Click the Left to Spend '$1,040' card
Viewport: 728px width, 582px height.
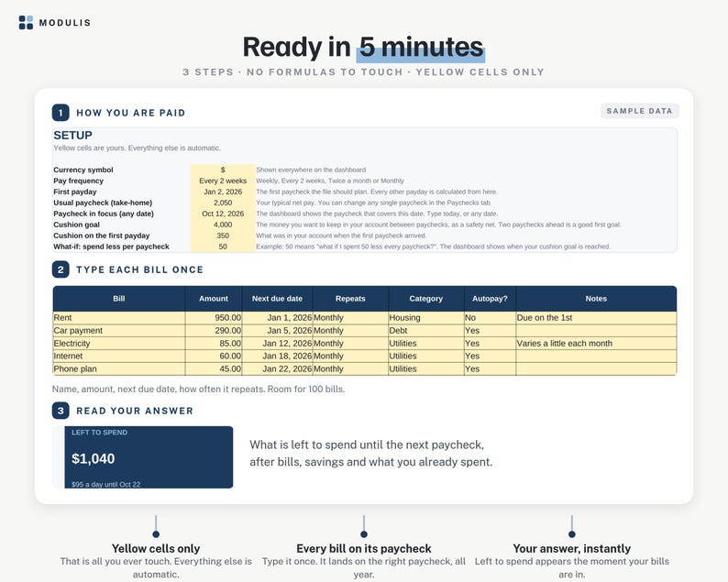click(x=149, y=457)
